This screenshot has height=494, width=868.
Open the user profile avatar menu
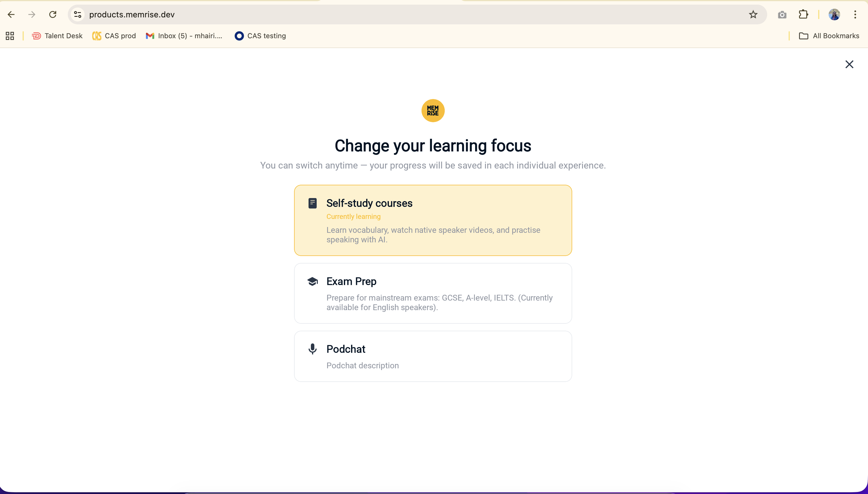834,14
